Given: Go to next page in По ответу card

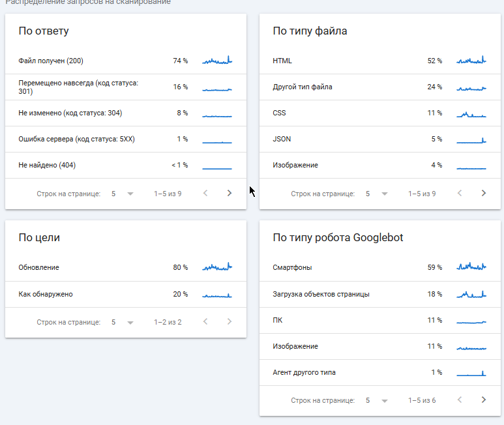Looking at the screenshot, I should click(230, 193).
